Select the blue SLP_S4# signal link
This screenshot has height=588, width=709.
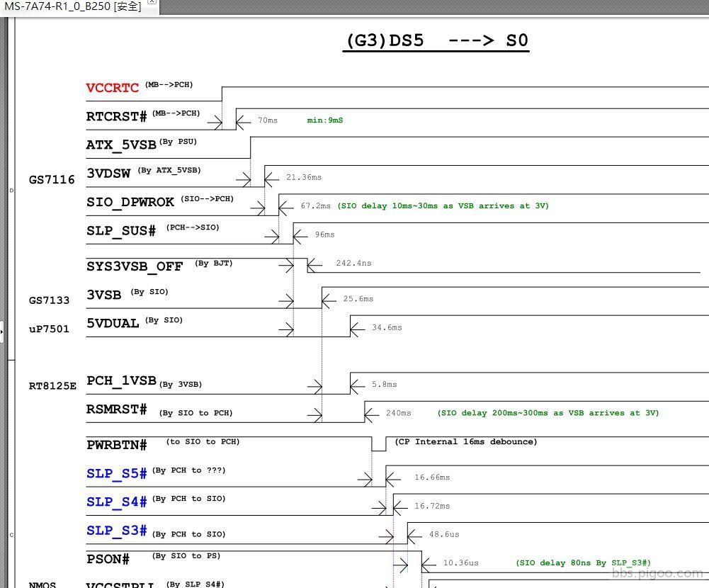click(115, 502)
